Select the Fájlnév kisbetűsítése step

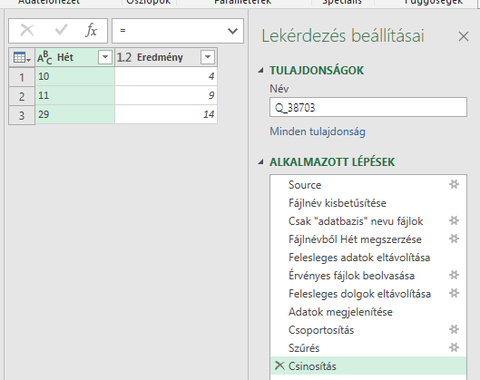click(x=337, y=203)
